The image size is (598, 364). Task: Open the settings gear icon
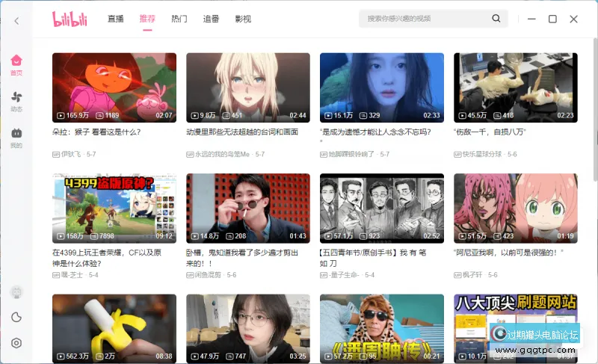(x=16, y=343)
